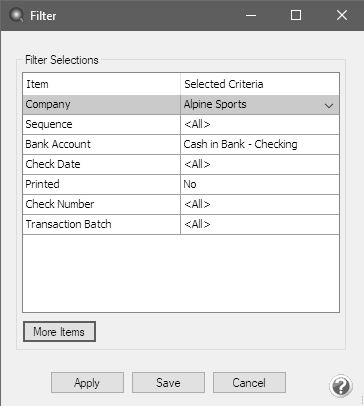
Task: Click the More Items button
Action: point(59,331)
